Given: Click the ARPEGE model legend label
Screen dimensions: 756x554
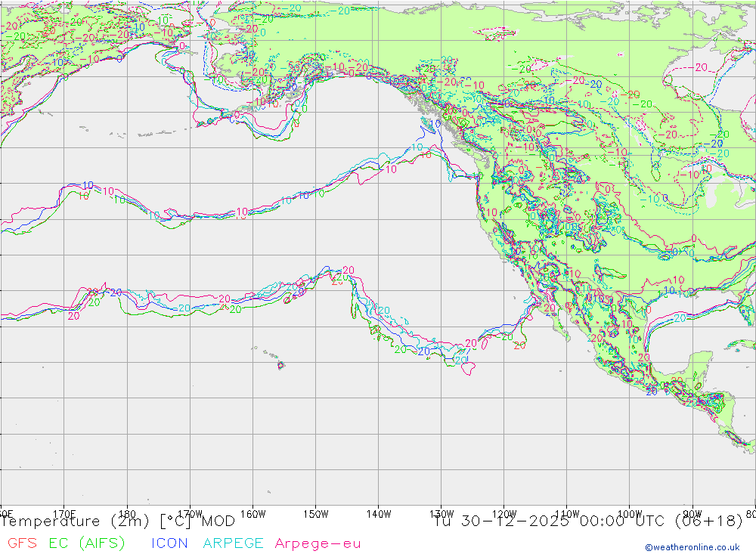Looking at the screenshot, I should click(233, 543).
